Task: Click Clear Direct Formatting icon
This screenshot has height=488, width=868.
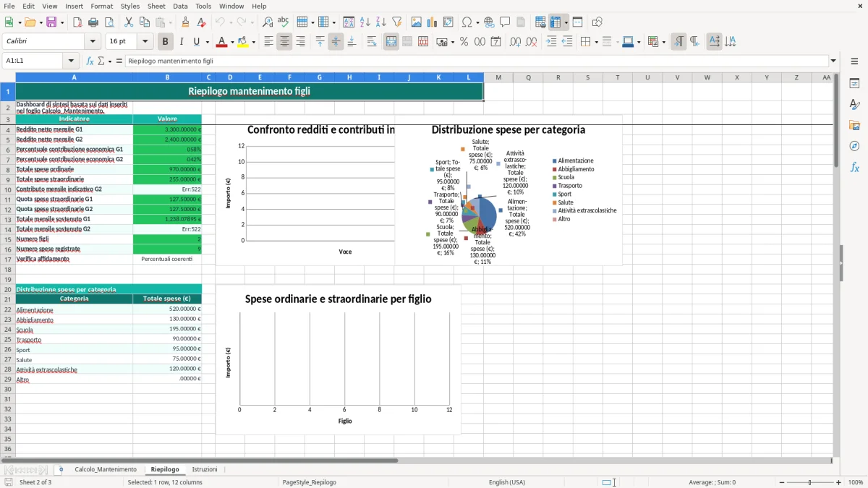Action: pos(201,22)
